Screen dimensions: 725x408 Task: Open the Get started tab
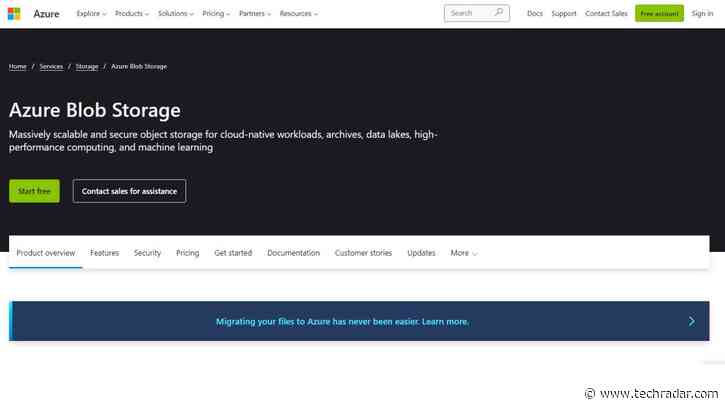click(x=233, y=253)
